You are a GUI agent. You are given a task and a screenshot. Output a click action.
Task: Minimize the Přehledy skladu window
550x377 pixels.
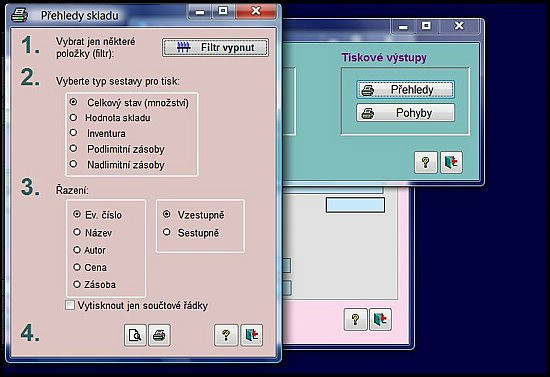200,12
